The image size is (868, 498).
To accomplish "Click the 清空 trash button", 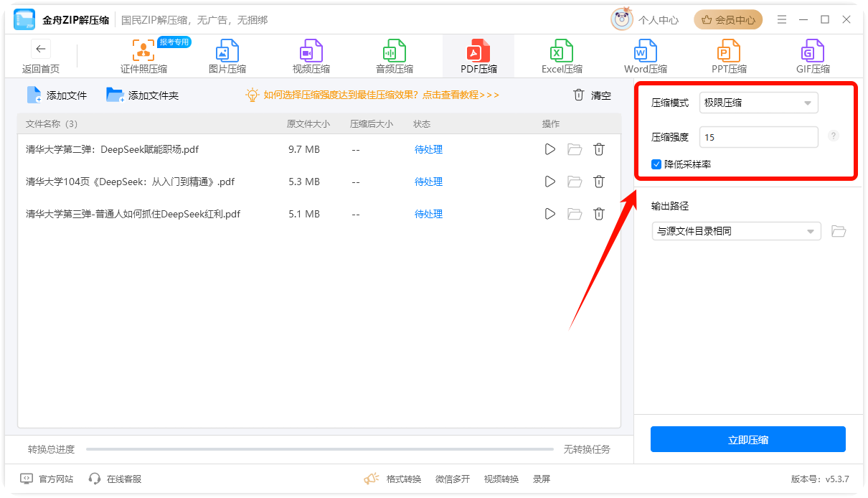I will point(592,95).
